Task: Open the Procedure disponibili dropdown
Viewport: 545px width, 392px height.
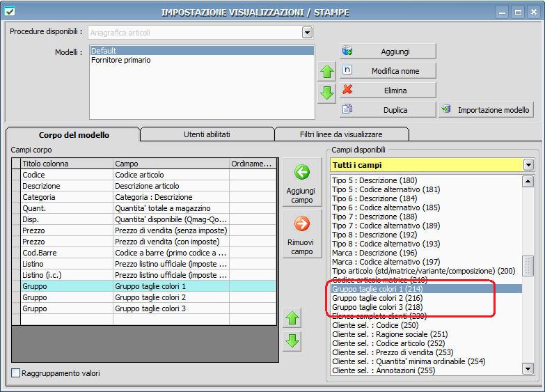Action: point(307,33)
